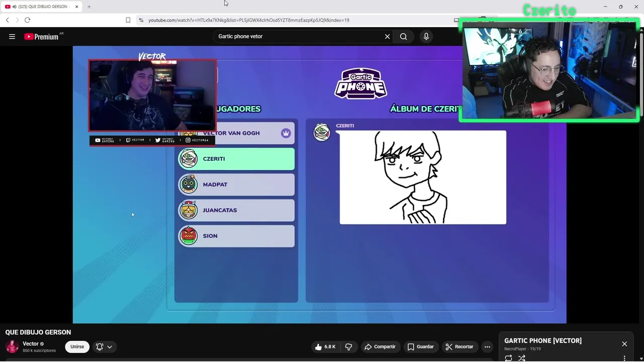Screen dimensions: 644x362
Task: Share the video with Compartir
Action: coord(380,347)
